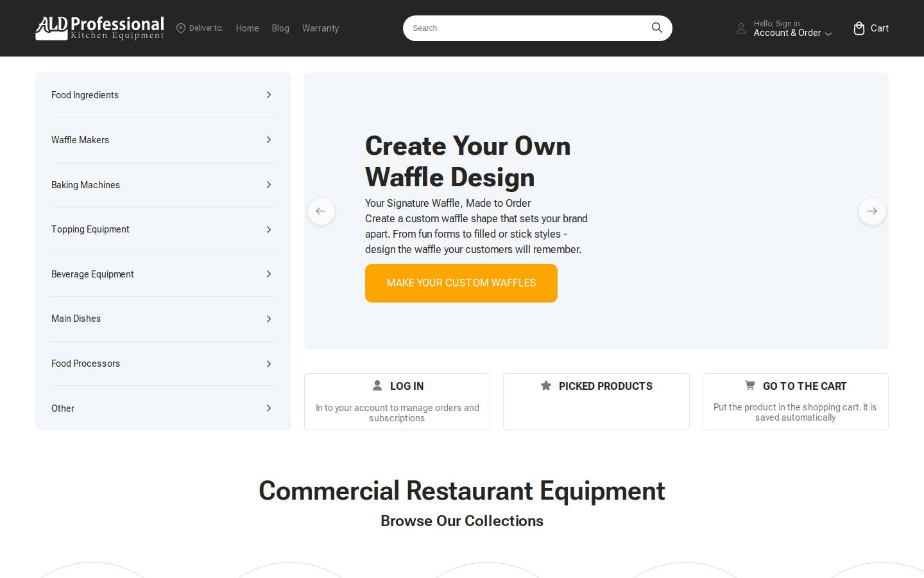Viewport: 924px width, 578px height.
Task: Click the star icon beside PICKED PRODUCTS
Action: [x=546, y=385]
